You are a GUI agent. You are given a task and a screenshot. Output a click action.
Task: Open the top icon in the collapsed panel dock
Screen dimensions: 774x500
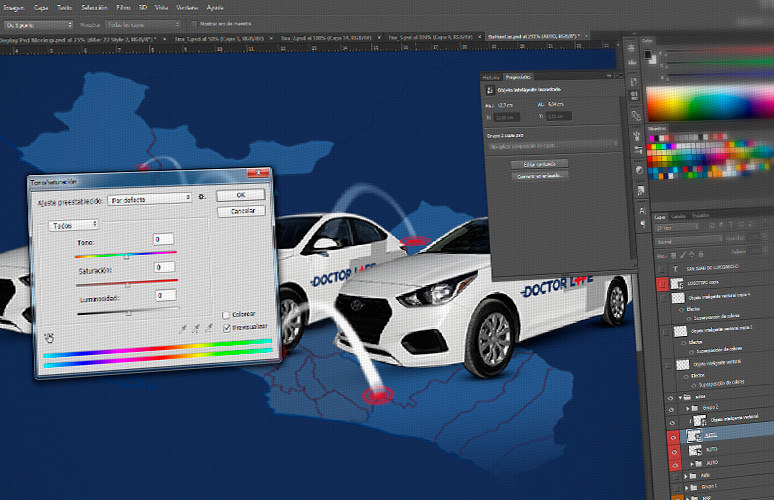point(632,48)
